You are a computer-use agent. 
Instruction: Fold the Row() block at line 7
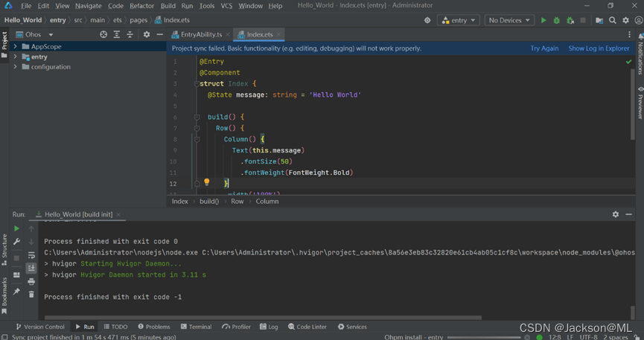[197, 128]
